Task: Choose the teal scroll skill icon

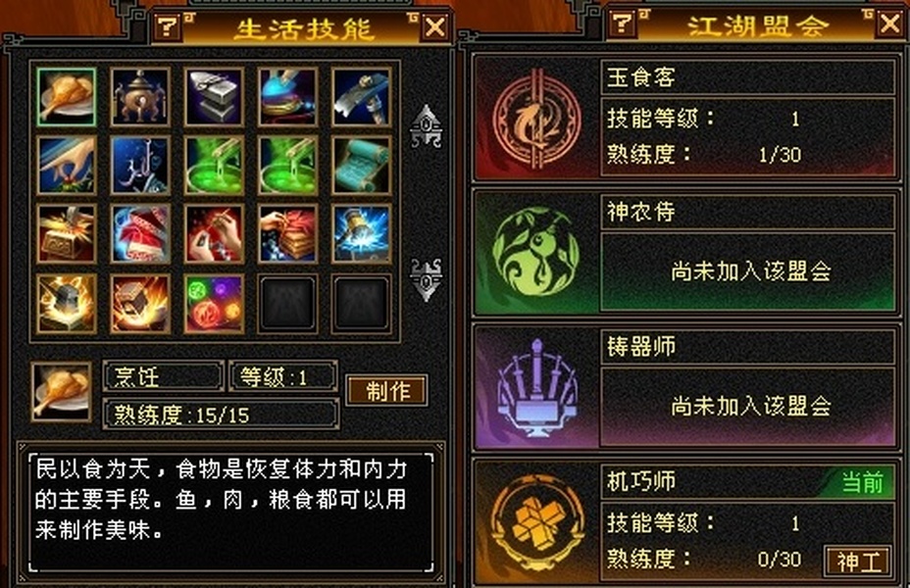Action: click(361, 166)
